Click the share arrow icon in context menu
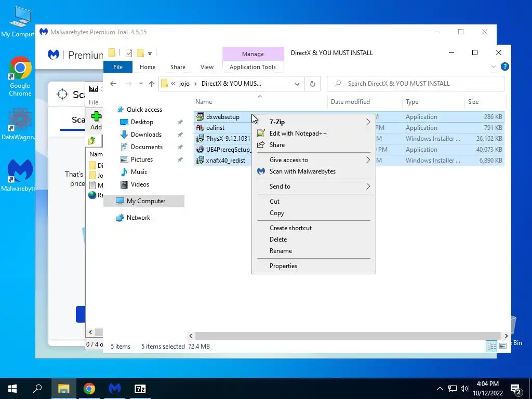Viewport: 532px width, 399px height. (261, 145)
